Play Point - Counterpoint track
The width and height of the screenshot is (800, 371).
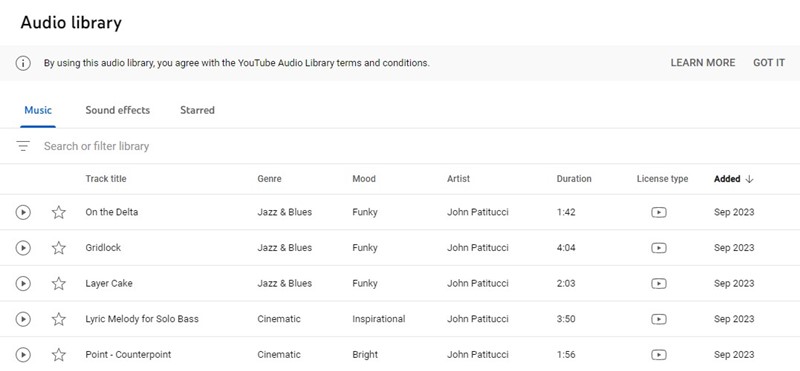coord(23,355)
